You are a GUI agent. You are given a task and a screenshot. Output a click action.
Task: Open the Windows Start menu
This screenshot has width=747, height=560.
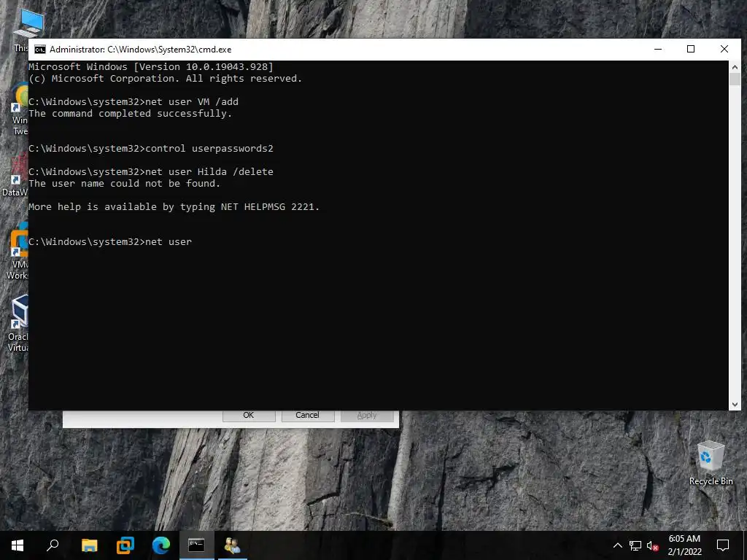point(18,545)
